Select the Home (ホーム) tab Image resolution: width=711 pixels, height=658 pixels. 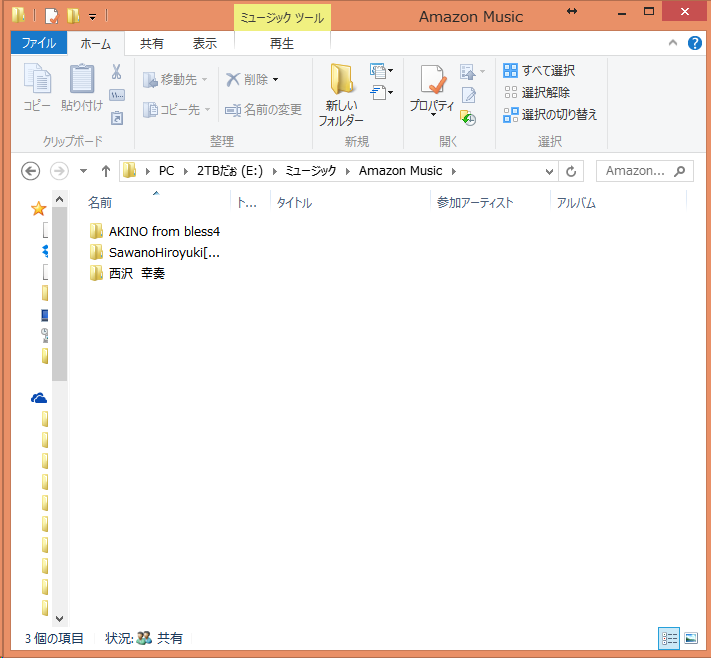[x=96, y=44]
